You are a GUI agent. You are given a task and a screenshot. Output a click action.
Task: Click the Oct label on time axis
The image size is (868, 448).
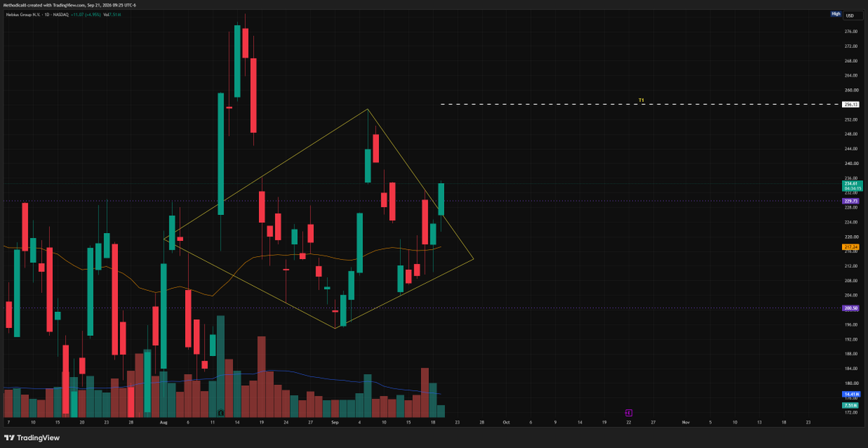[x=506, y=421]
